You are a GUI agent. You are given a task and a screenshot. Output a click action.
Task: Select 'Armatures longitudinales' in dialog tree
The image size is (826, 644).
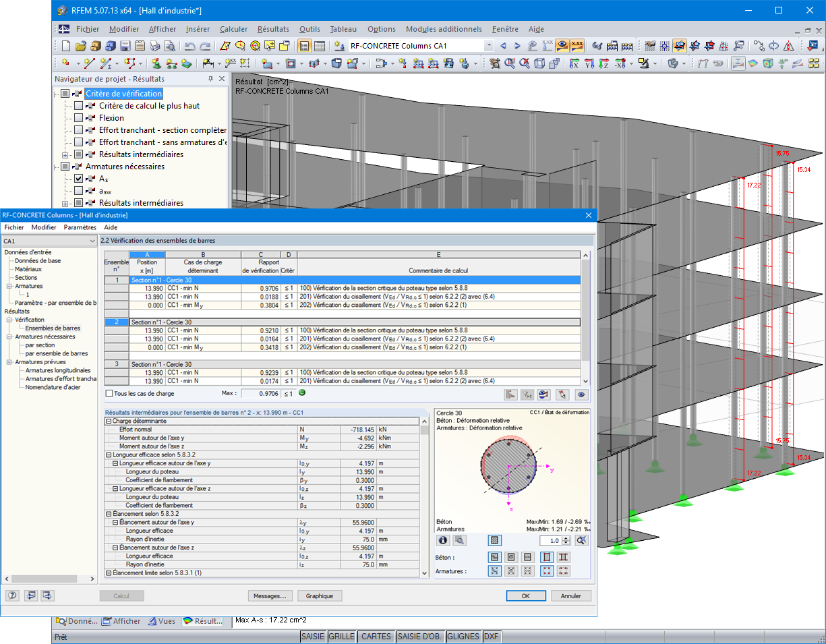tap(57, 370)
